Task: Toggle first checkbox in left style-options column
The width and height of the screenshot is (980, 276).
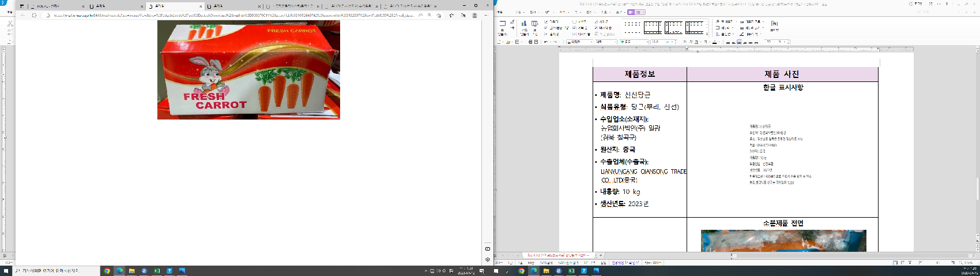Action: point(546,21)
